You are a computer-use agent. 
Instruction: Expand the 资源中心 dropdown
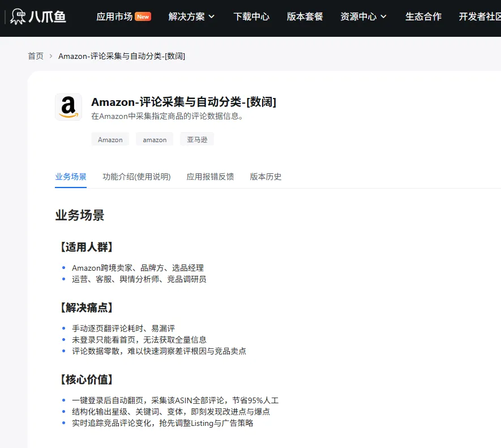[363, 16]
